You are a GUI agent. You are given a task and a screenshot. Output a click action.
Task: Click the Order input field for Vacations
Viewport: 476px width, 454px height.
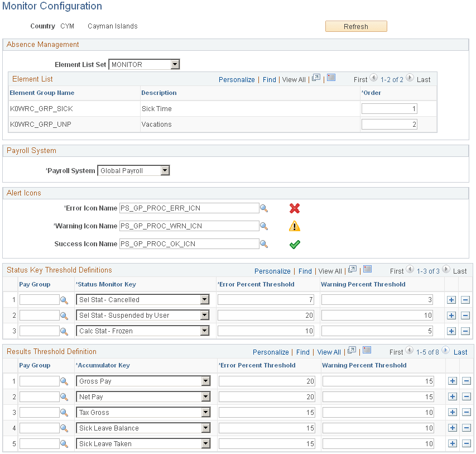coord(389,124)
